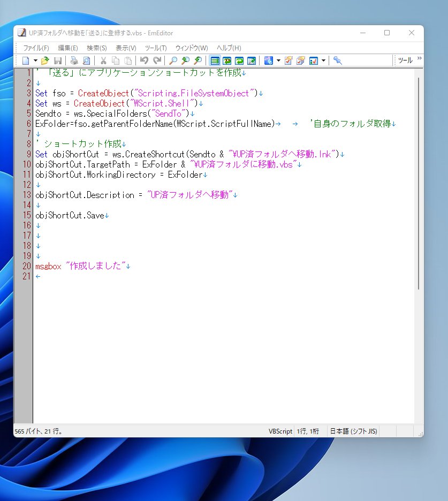The height and width of the screenshot is (501, 448).
Task: Toggle Wrap by Characters icon
Action: pyautogui.click(x=227, y=60)
